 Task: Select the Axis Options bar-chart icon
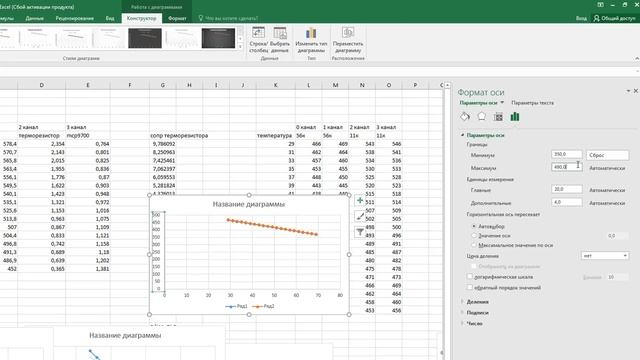515,117
